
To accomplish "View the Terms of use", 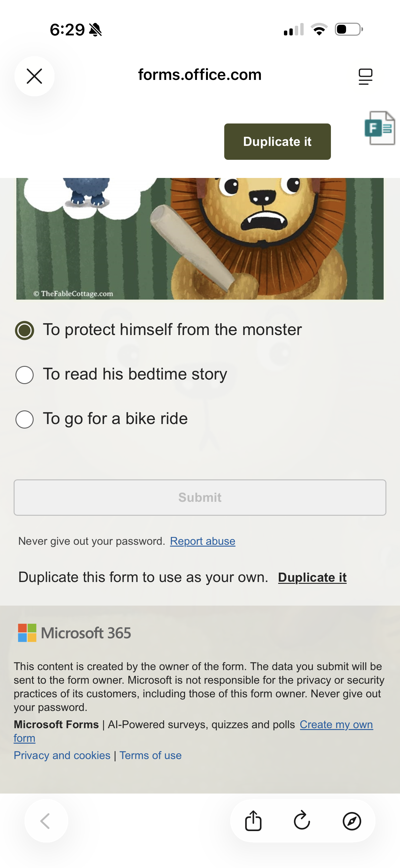I will [x=150, y=755].
